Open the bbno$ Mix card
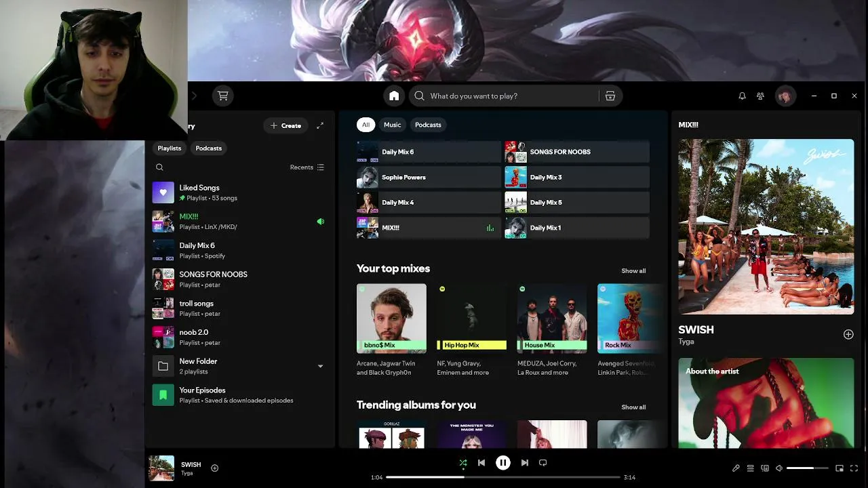868x488 pixels. (x=391, y=330)
